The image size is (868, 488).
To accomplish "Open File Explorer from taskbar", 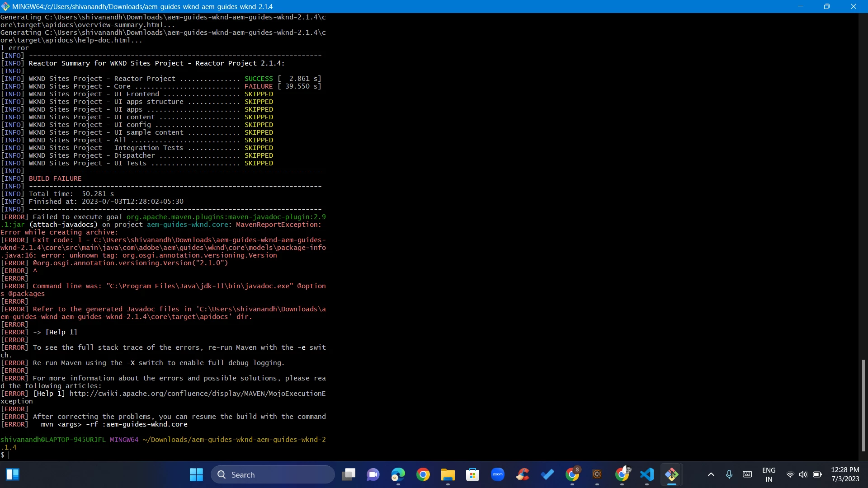I will [x=448, y=474].
